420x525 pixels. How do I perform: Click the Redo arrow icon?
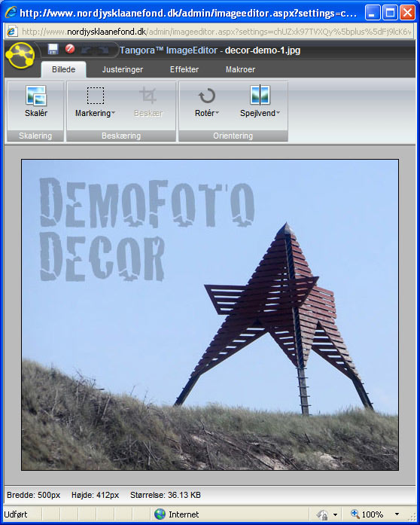coord(103,50)
